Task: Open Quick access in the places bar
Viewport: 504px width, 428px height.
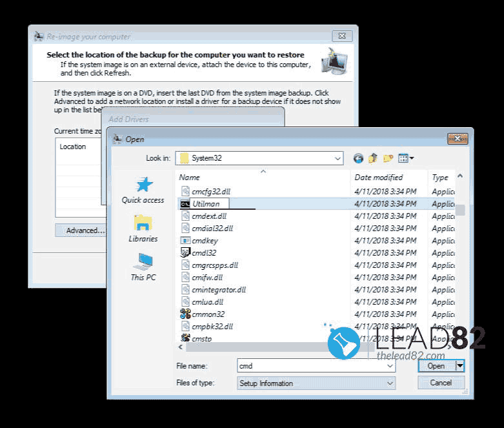Action: coord(143,190)
